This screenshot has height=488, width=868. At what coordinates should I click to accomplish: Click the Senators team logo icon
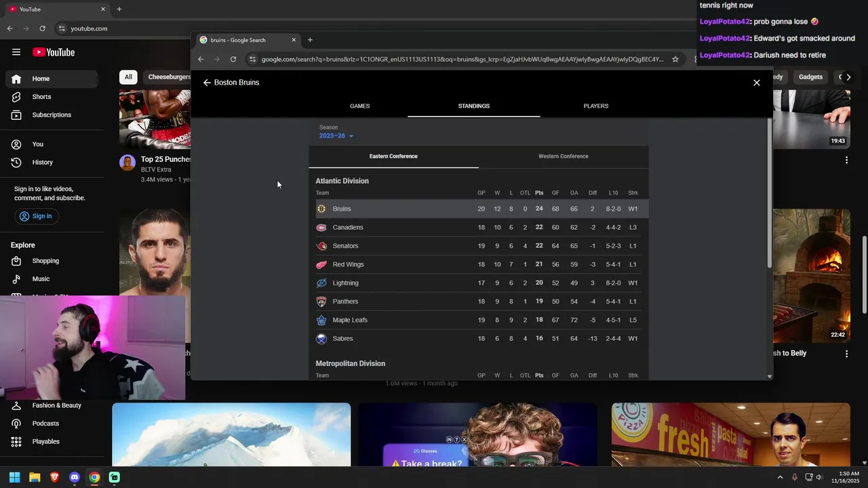click(321, 246)
